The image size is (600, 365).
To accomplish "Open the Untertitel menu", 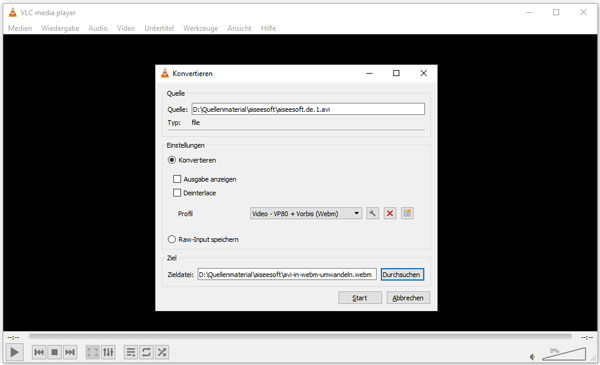I will pos(159,28).
